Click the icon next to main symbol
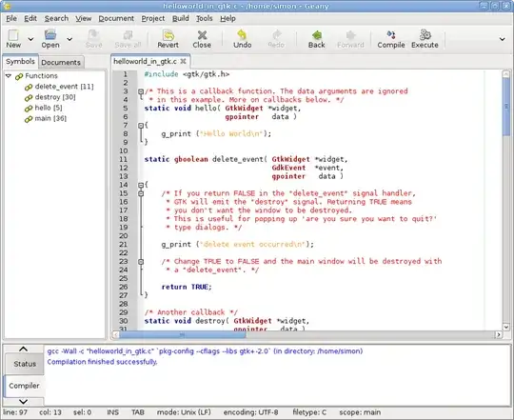Viewport: 514px width, 420px height. pyautogui.click(x=29, y=119)
